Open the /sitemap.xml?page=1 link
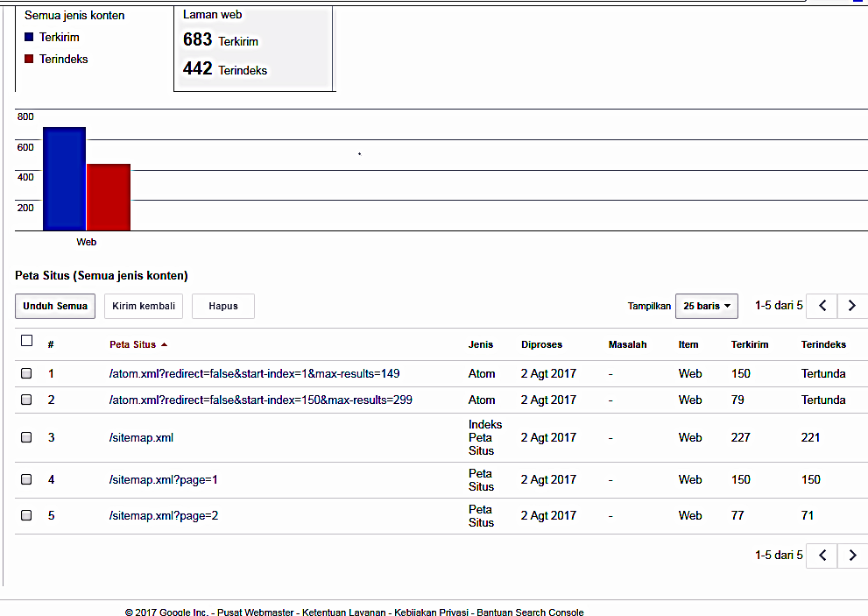The image size is (868, 616). click(163, 479)
